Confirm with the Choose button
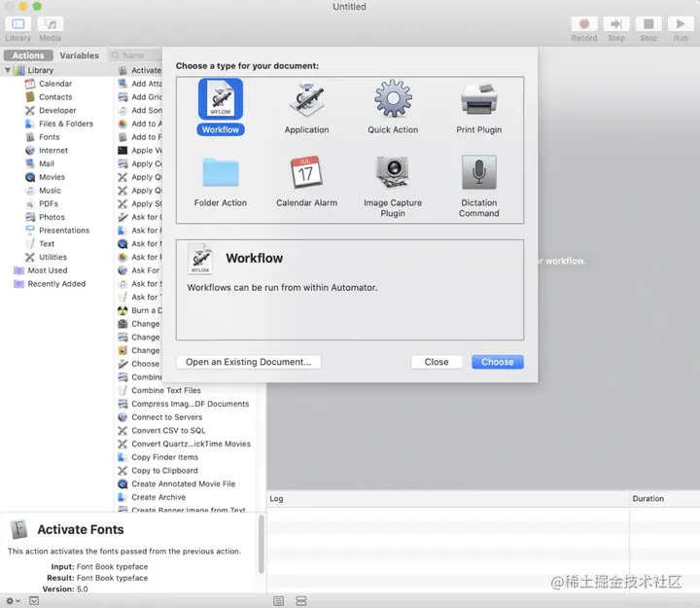Image resolution: width=700 pixels, height=608 pixels. click(x=498, y=362)
